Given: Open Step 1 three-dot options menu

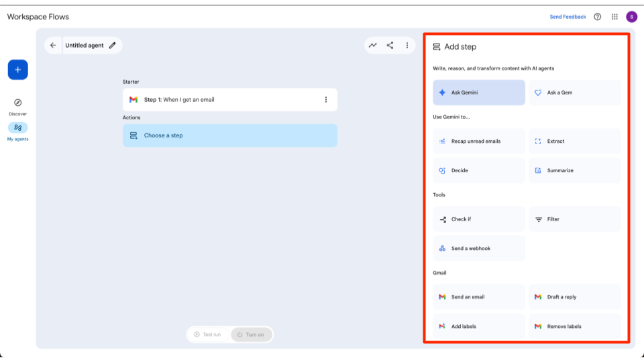Looking at the screenshot, I should click(326, 100).
